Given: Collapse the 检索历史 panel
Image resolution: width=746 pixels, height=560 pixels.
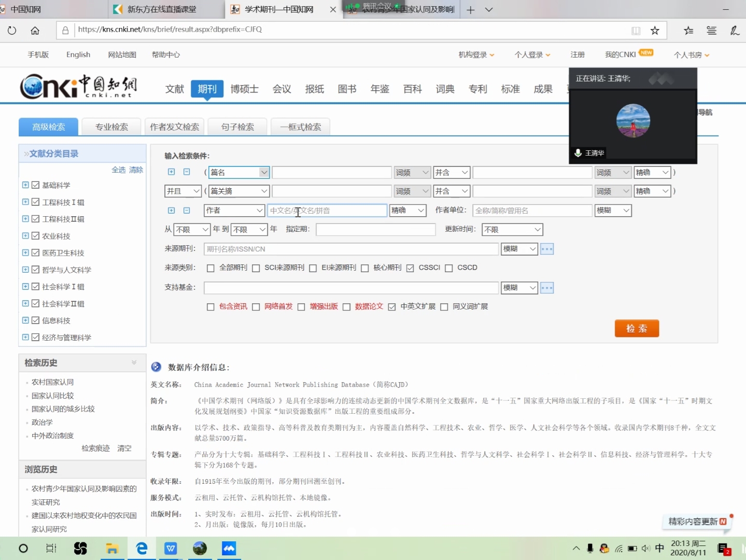Looking at the screenshot, I should click(x=134, y=362).
